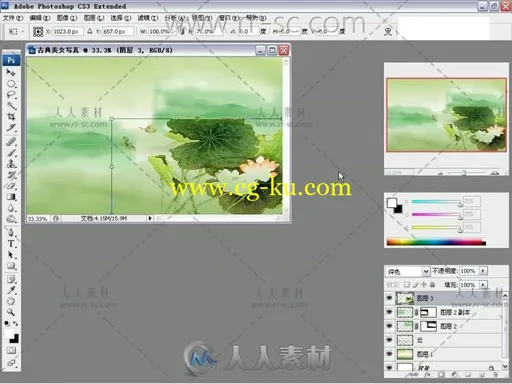Toggle lock transparent pixels in Layers panel
Viewport: 512px width, 384px height.
(407, 284)
